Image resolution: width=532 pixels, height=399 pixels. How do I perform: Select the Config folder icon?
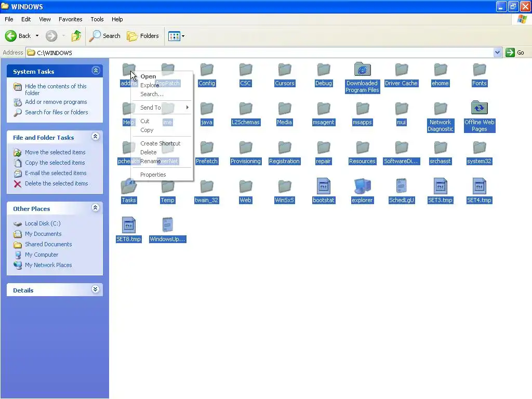pos(207,70)
